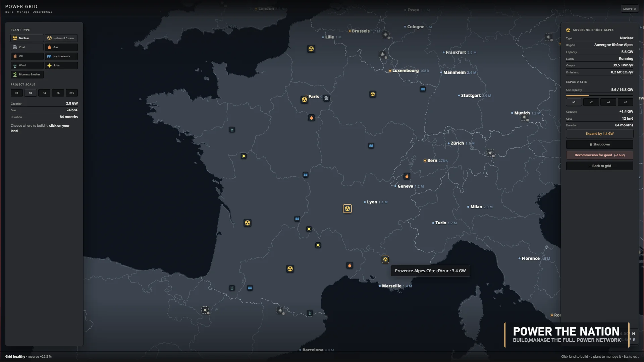Set project scale to ×10

coord(71,93)
